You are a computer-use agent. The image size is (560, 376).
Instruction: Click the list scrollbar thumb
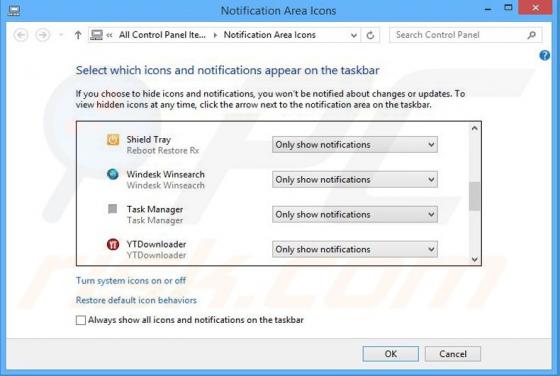[474, 196]
